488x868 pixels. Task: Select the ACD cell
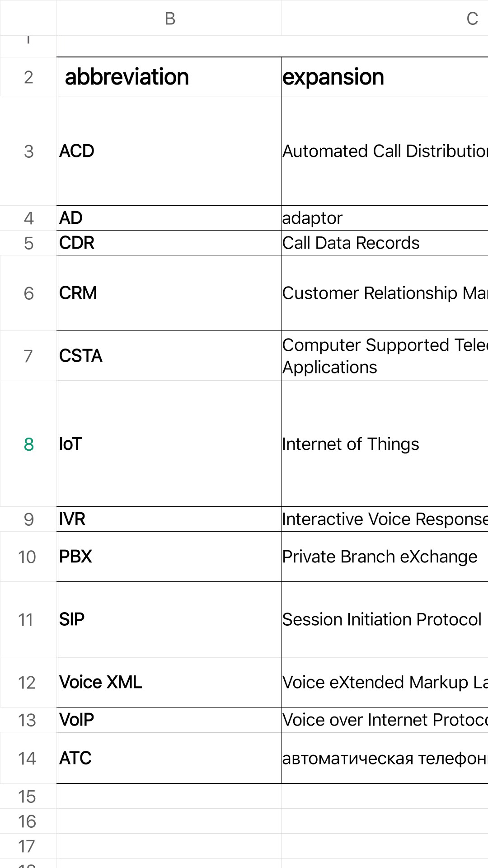click(169, 151)
